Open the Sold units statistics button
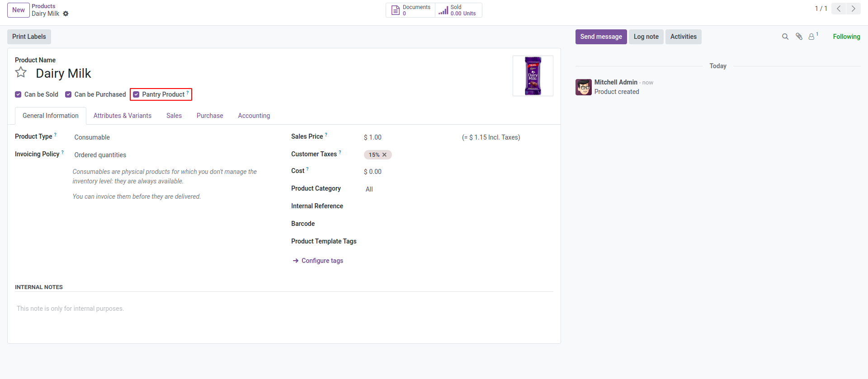 pyautogui.click(x=458, y=10)
